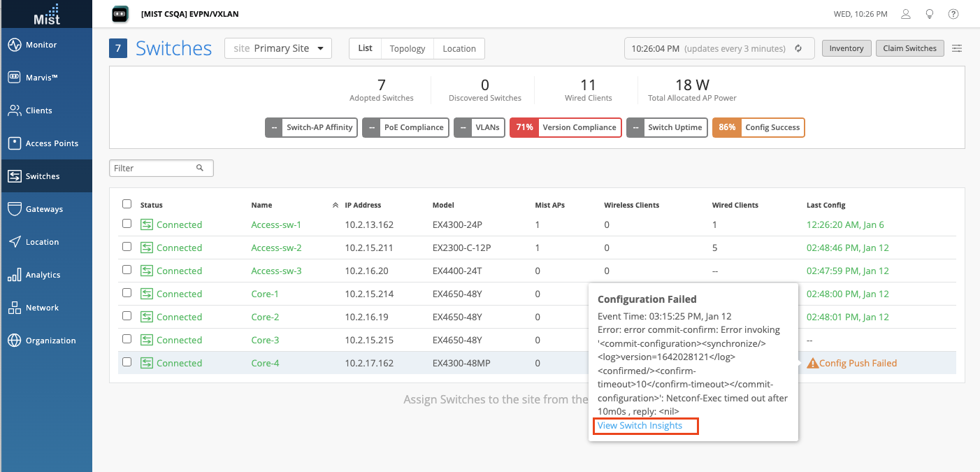Open Gateways from the sidebar

15,209
